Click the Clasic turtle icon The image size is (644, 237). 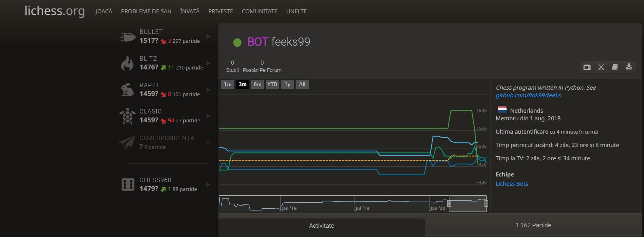[128, 116]
